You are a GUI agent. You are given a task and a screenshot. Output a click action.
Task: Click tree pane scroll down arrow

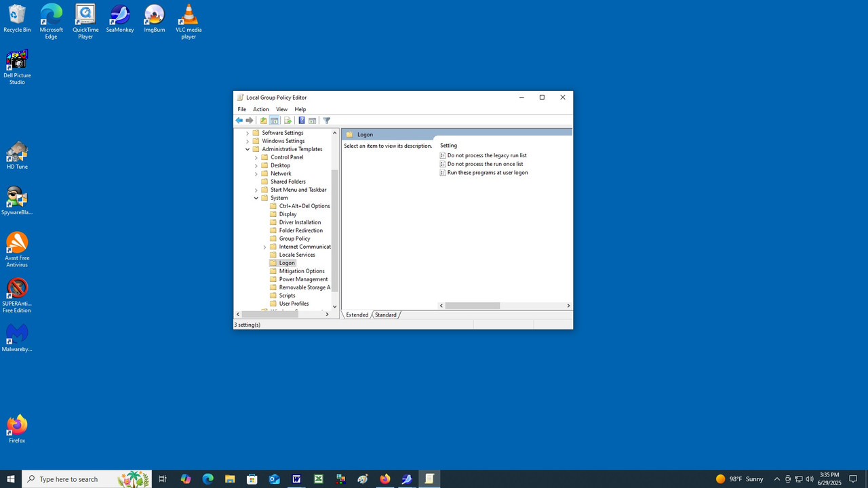click(x=334, y=306)
